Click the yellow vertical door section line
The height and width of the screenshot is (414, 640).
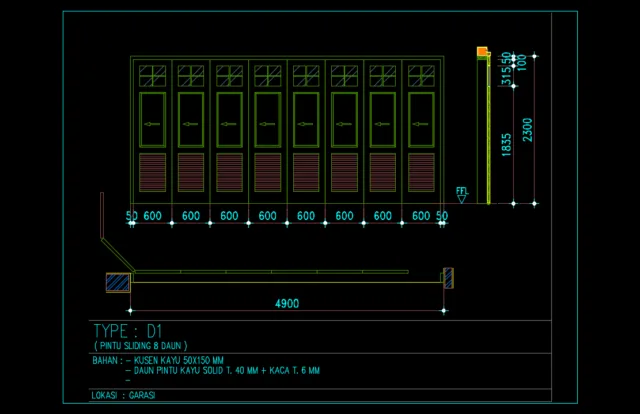pyautogui.click(x=489, y=131)
